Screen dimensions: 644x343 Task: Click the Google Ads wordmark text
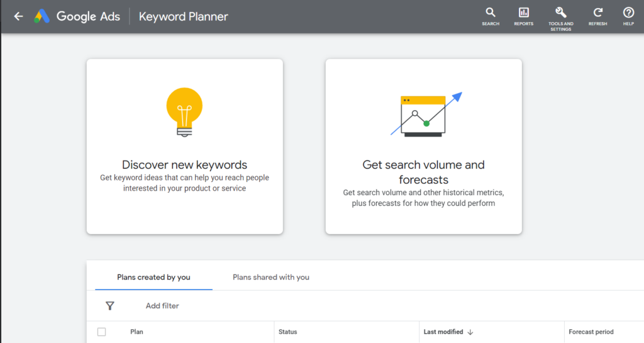tap(88, 16)
